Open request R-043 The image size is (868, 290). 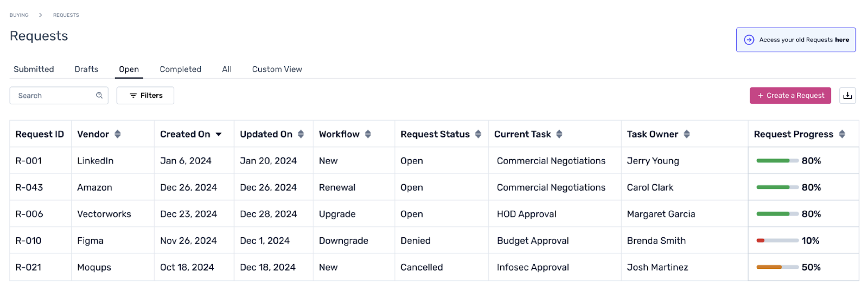pyautogui.click(x=29, y=187)
